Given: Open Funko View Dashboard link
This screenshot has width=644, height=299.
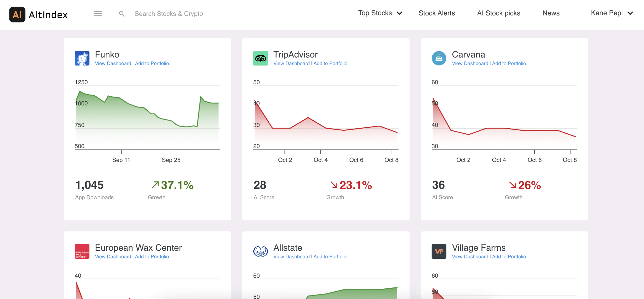Looking at the screenshot, I should click(113, 63).
